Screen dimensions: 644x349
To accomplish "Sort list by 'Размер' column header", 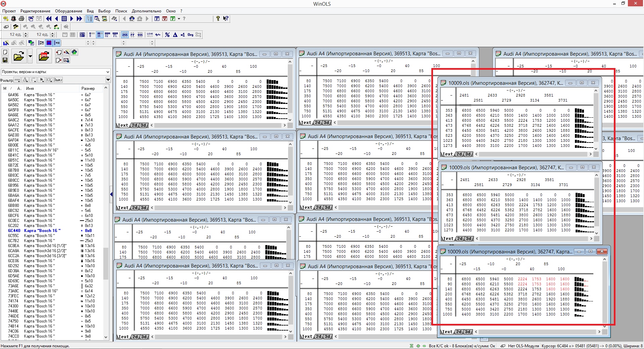I will 91,89.
